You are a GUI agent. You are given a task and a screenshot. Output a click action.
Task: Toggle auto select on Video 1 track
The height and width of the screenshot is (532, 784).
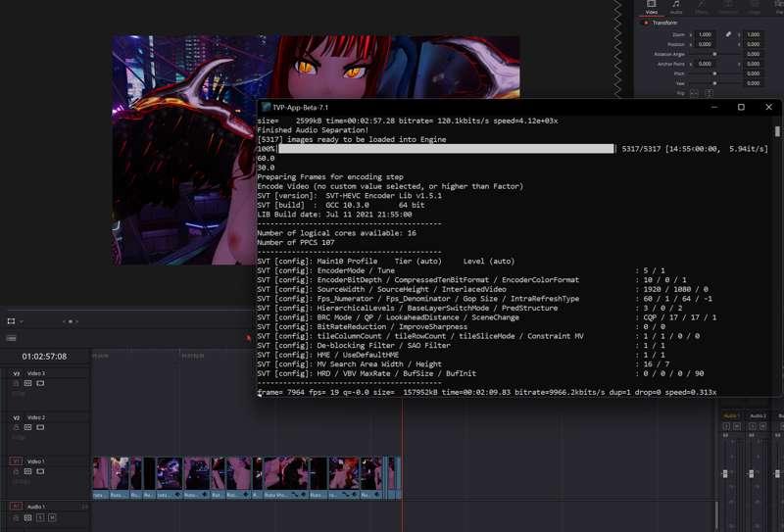[28, 471]
